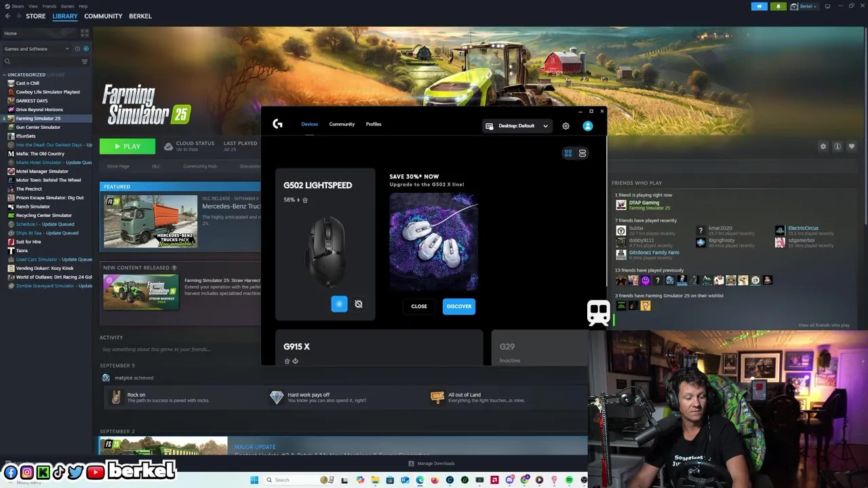Open the BERKEL profile menu in Steam
868x488 pixels.
[x=140, y=16]
